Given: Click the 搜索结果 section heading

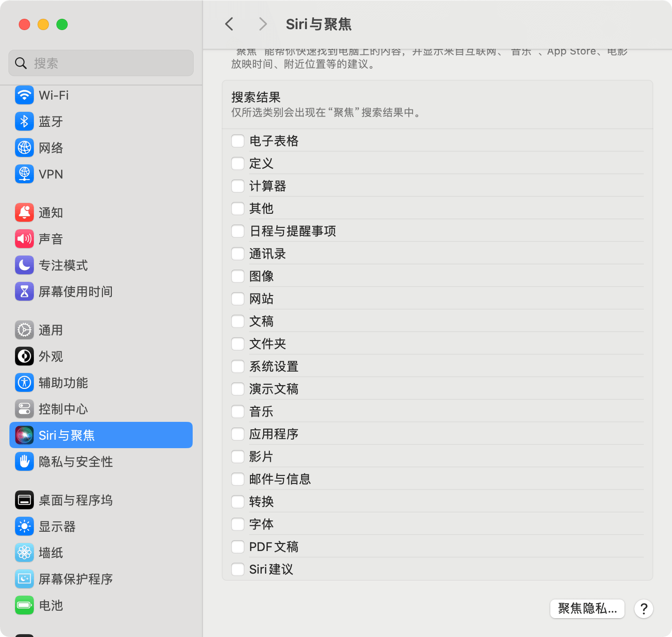Looking at the screenshot, I should (256, 97).
